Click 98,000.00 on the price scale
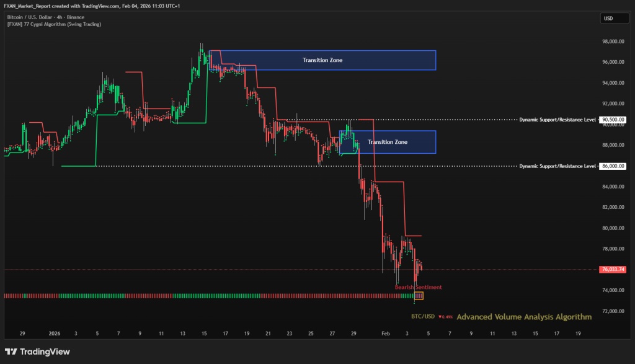635x364 pixels. point(611,42)
